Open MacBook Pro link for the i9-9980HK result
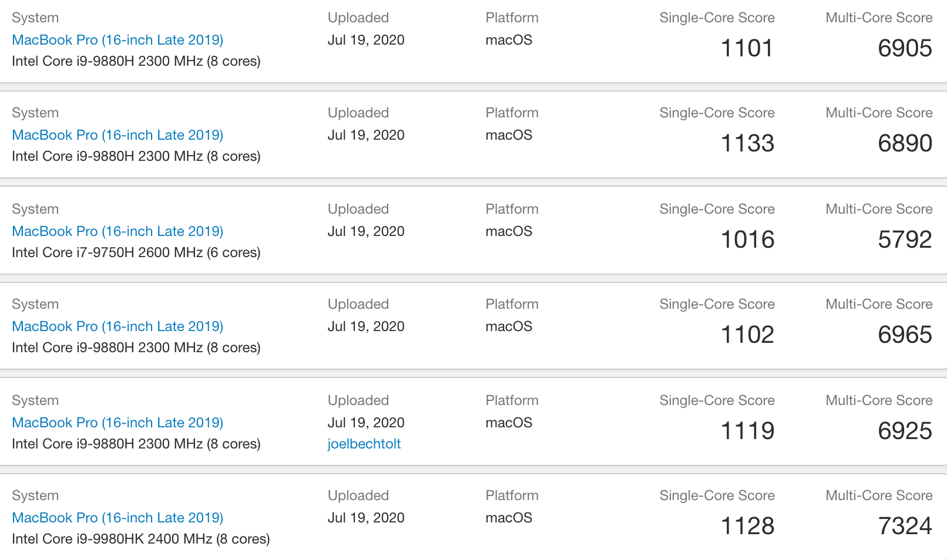The width and height of the screenshot is (947, 560). coord(117,518)
